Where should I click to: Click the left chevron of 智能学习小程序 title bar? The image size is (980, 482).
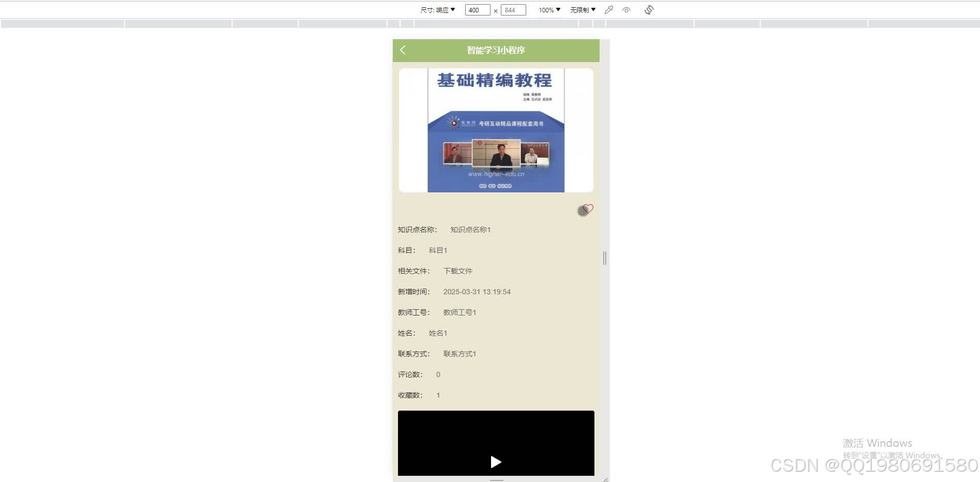(403, 50)
